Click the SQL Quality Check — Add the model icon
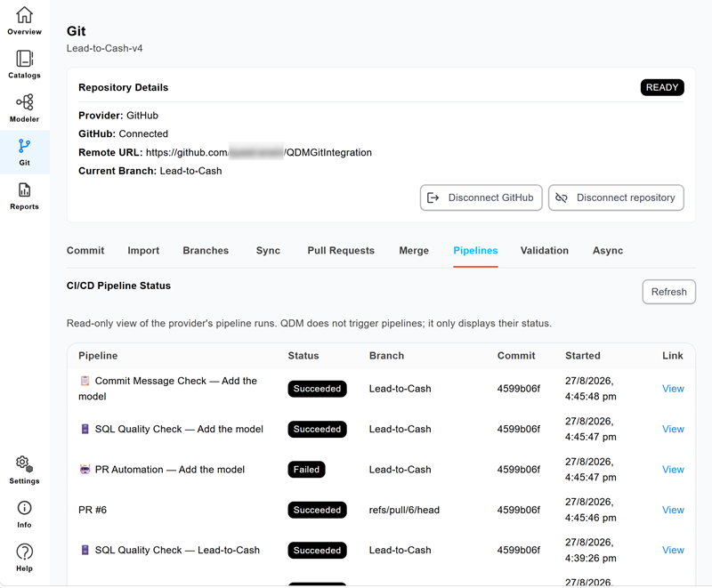This screenshot has width=712, height=588. (85, 429)
